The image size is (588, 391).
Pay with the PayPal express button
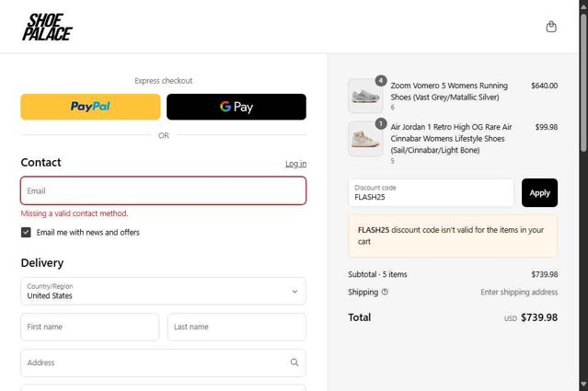point(90,107)
